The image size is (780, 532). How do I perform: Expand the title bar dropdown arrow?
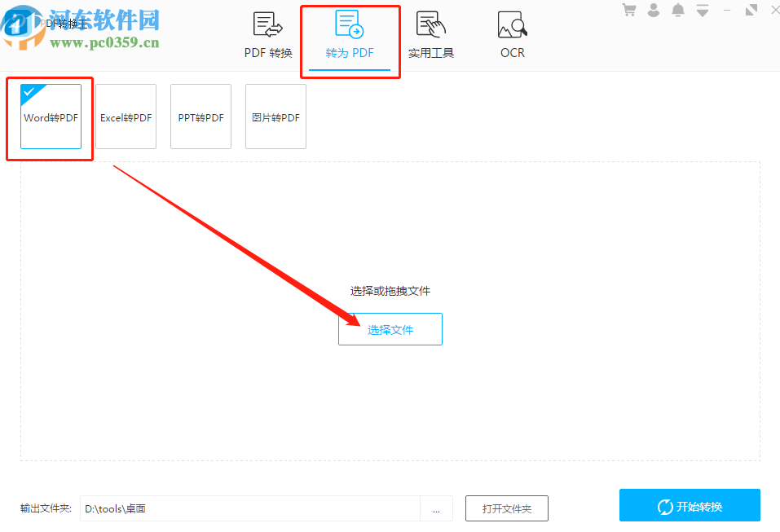coord(702,10)
